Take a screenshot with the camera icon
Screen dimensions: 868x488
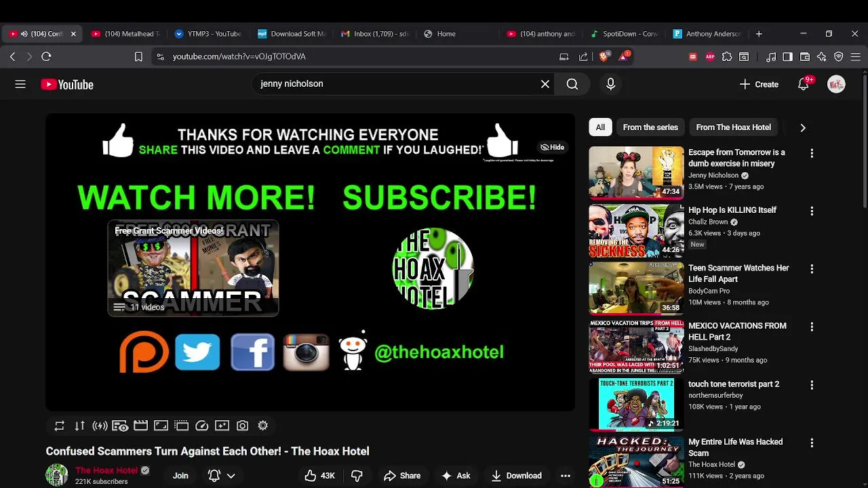pyautogui.click(x=242, y=426)
